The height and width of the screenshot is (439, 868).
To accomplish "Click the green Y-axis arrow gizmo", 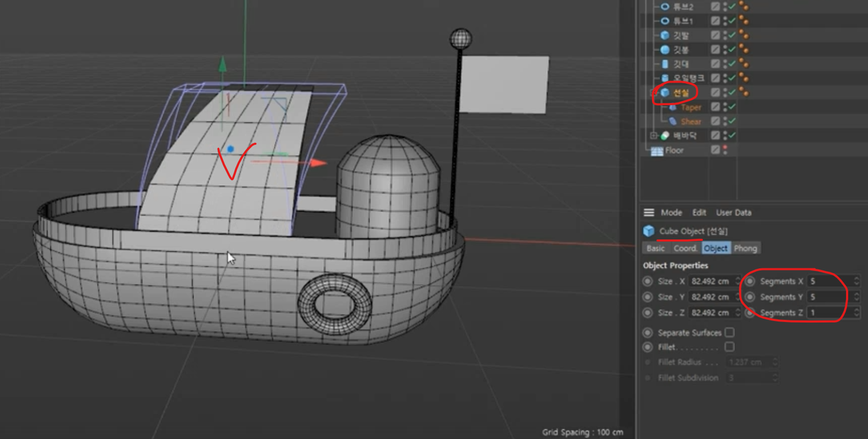I will [x=222, y=64].
